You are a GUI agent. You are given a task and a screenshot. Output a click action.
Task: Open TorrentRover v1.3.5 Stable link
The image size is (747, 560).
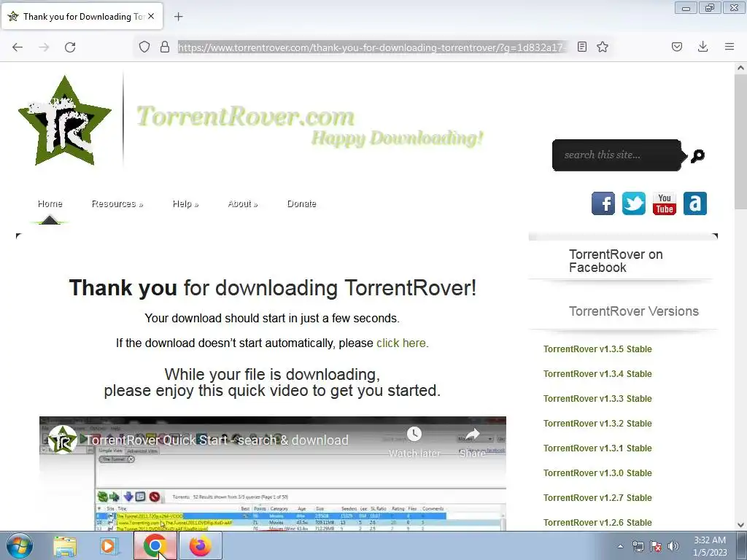tap(597, 349)
